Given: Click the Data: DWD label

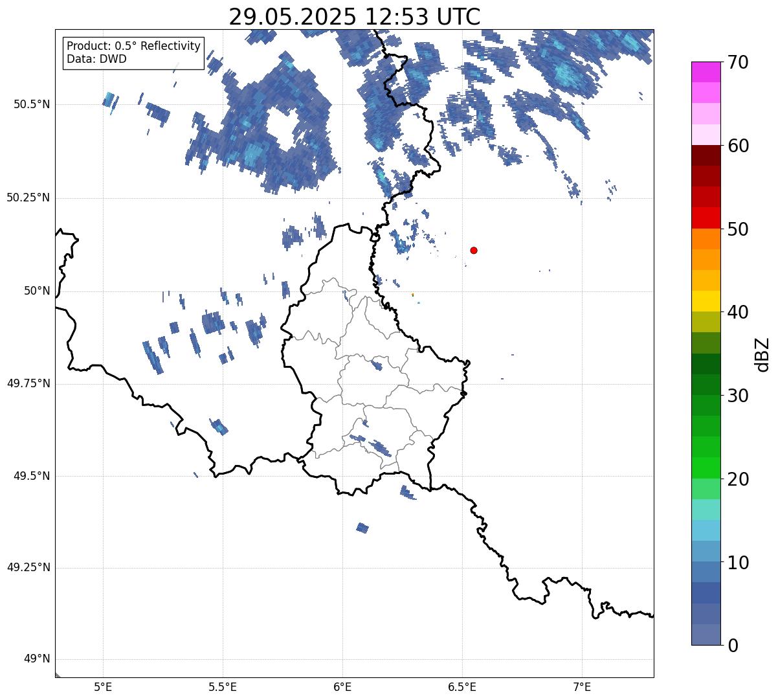Looking at the screenshot, I should click(96, 59).
